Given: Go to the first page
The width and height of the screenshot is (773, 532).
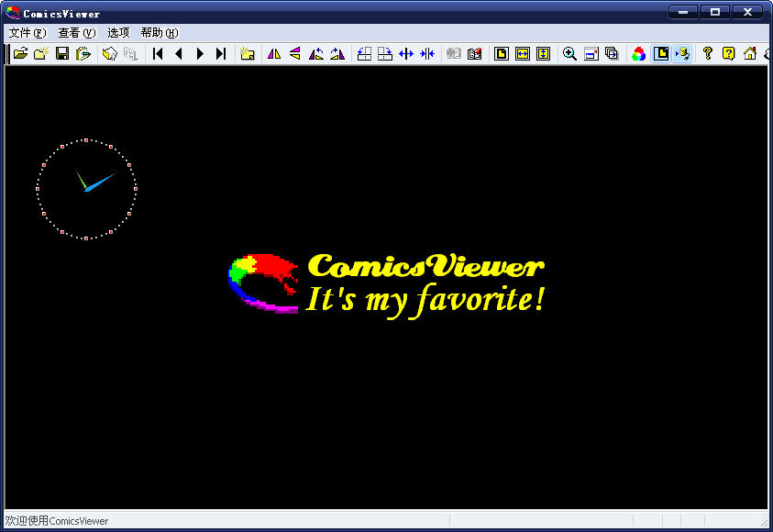Looking at the screenshot, I should 158,53.
